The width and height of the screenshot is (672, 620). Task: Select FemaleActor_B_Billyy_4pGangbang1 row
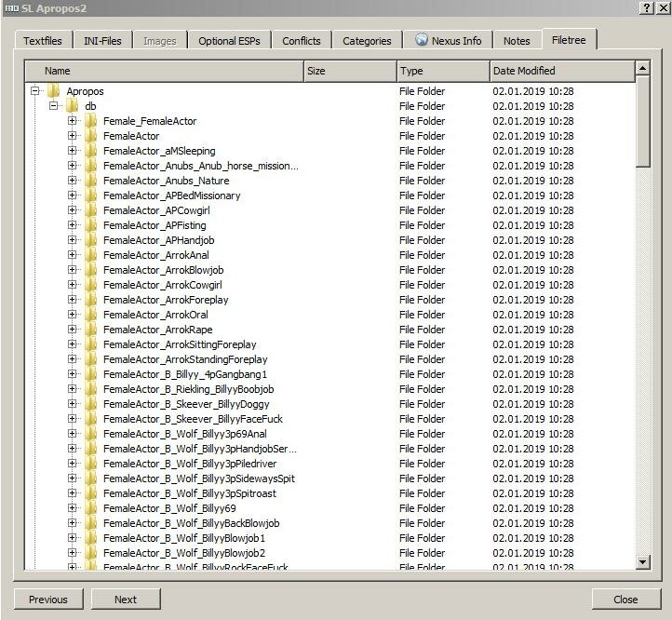tap(330, 374)
